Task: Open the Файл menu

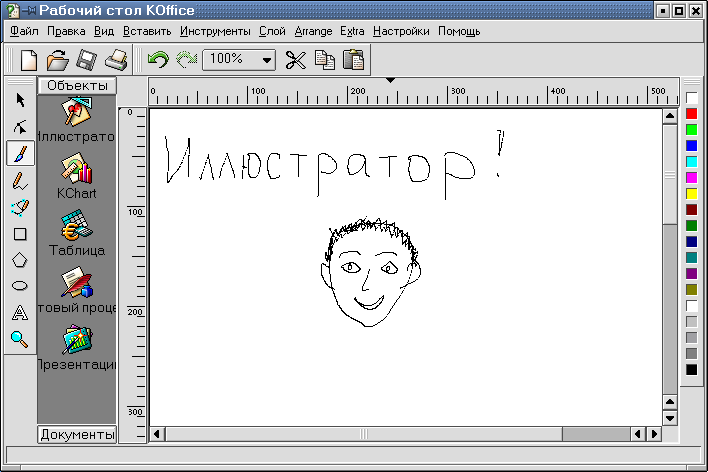Action: click(x=24, y=31)
